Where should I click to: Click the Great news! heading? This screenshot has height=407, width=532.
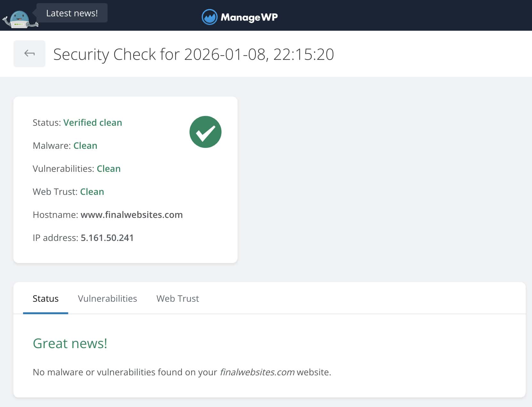(x=70, y=343)
